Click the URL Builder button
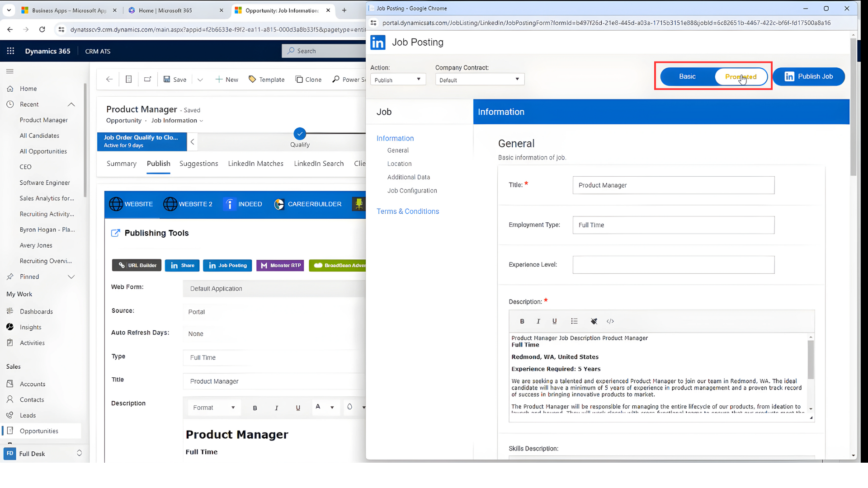Screen dimensions: 868x488 [137, 266]
